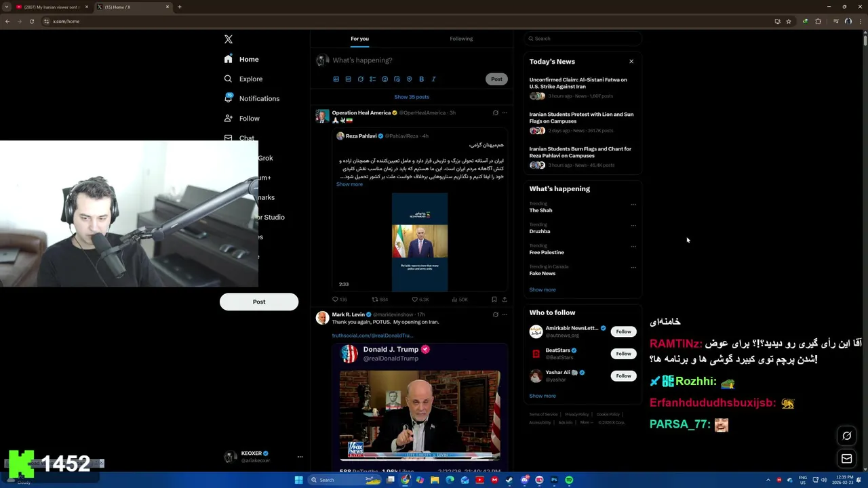Share the Operation Heal America post
The height and width of the screenshot is (488, 868).
tap(504, 299)
